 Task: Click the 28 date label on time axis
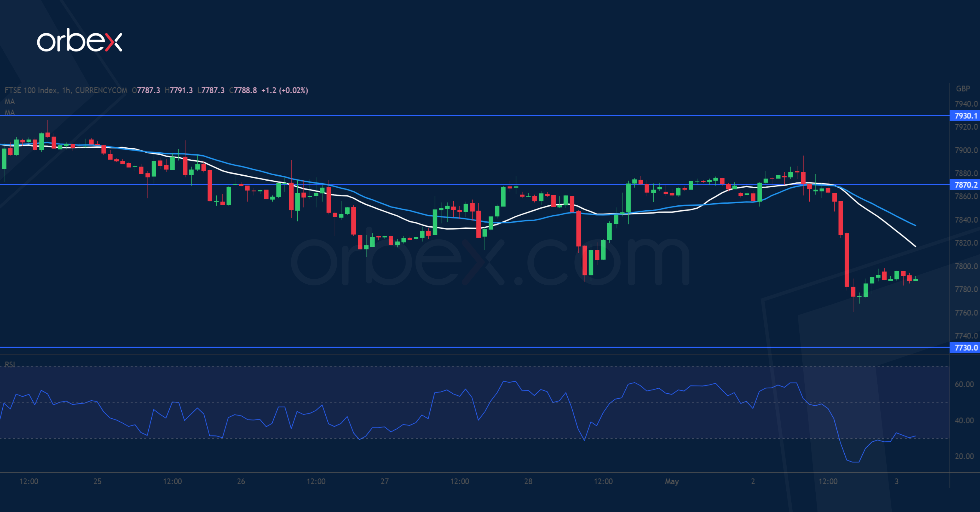point(528,482)
